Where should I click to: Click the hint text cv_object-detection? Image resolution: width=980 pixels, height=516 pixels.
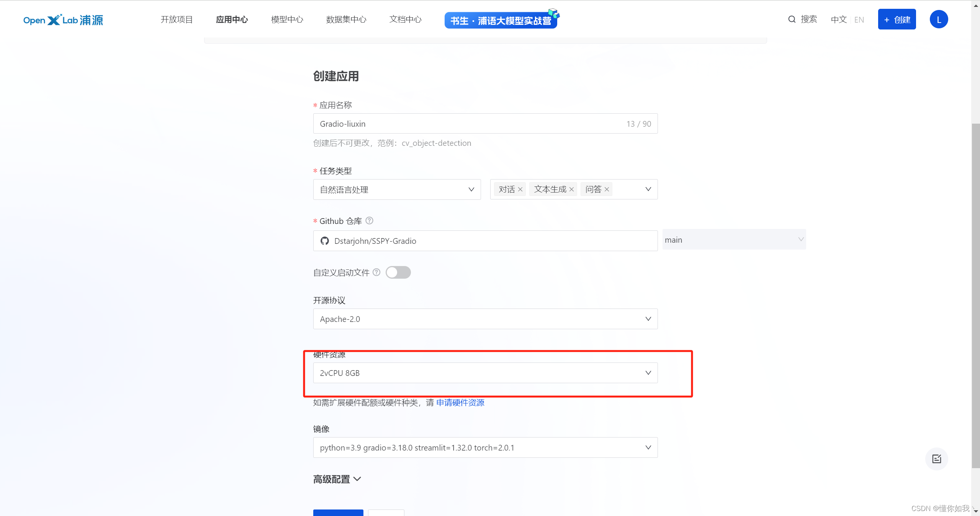[436, 143]
